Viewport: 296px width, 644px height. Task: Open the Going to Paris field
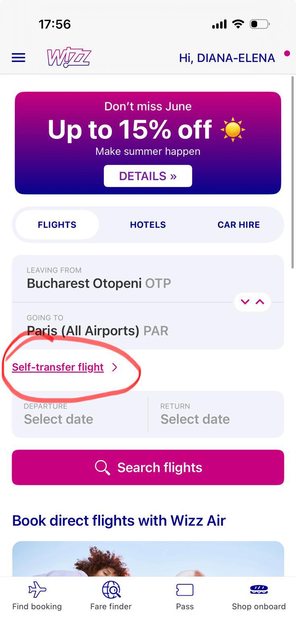148,326
